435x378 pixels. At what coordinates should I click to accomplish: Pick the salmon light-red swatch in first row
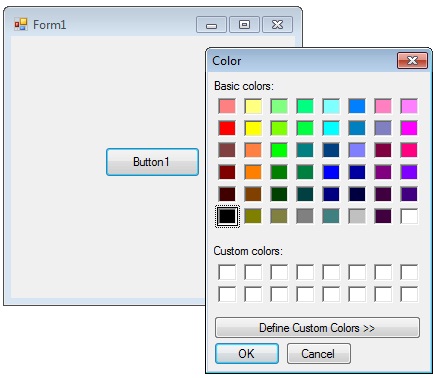[227, 106]
